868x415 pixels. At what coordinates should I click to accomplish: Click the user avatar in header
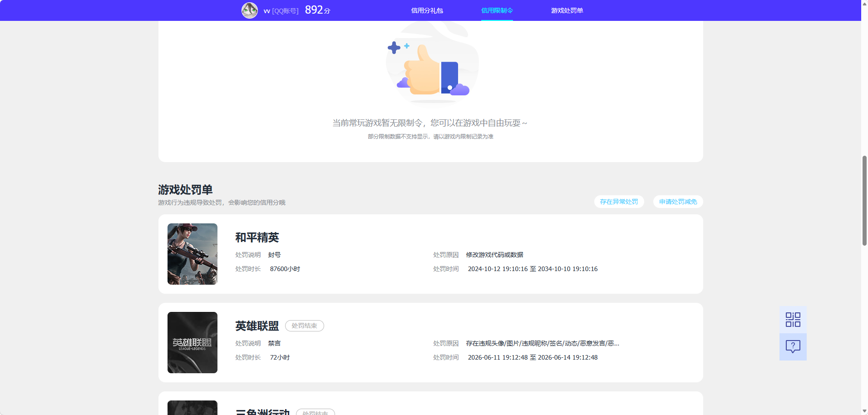(250, 10)
